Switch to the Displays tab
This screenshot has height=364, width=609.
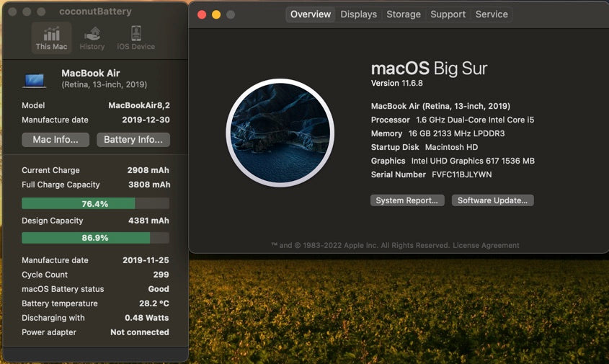click(358, 14)
